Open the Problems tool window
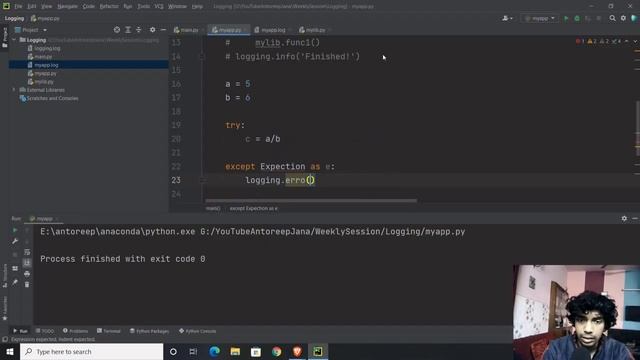This screenshot has height=360, width=640. click(x=75, y=331)
